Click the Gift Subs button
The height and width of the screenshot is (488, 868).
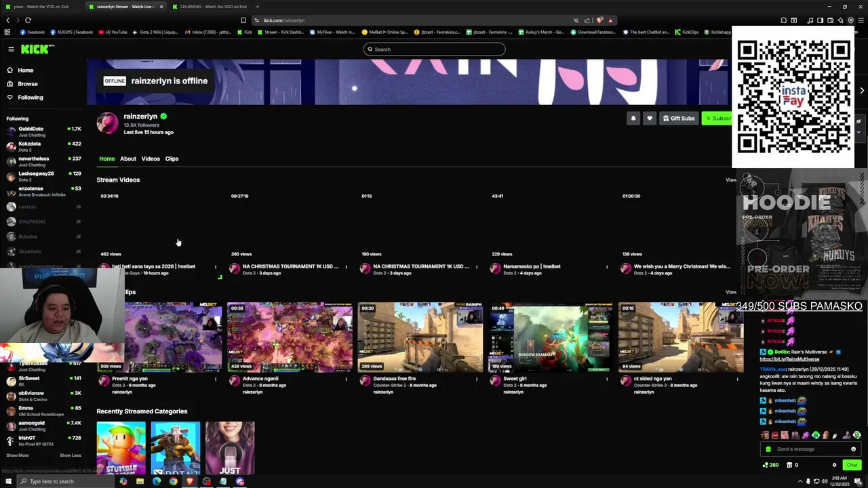(679, 119)
